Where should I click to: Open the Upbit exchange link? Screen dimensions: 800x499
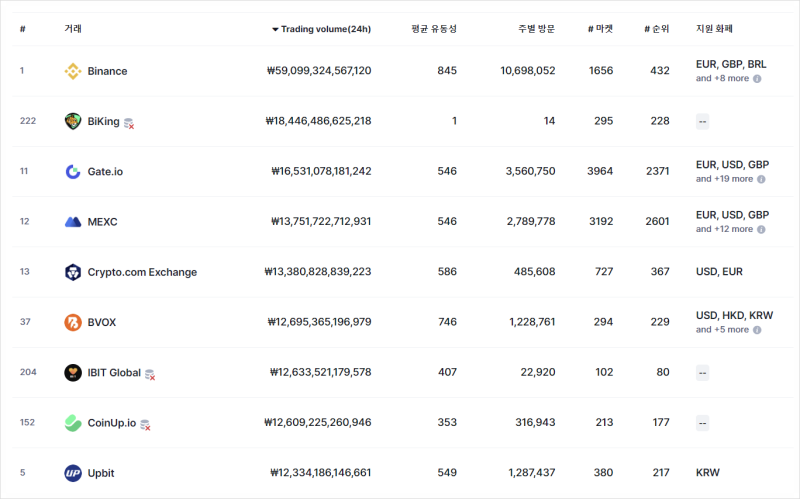tap(101, 473)
